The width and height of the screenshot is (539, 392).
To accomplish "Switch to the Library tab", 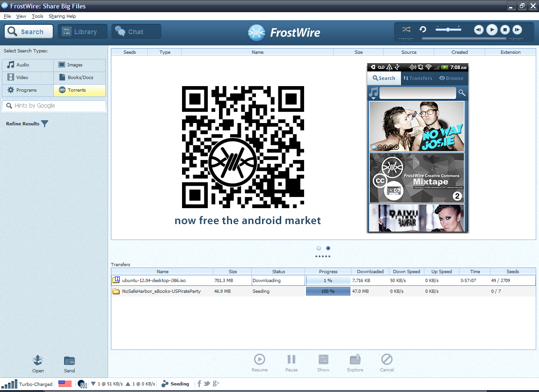I will [82, 32].
